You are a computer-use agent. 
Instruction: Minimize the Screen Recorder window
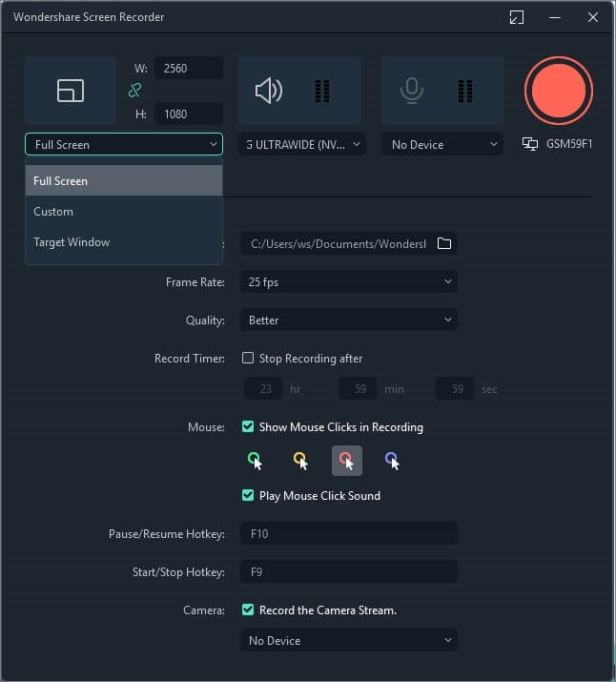pos(555,17)
